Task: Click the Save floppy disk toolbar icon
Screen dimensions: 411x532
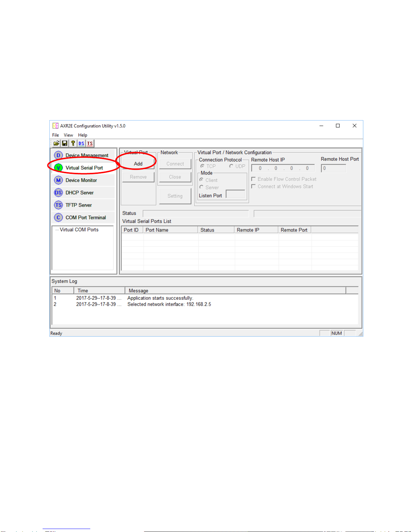Action: pos(64,143)
